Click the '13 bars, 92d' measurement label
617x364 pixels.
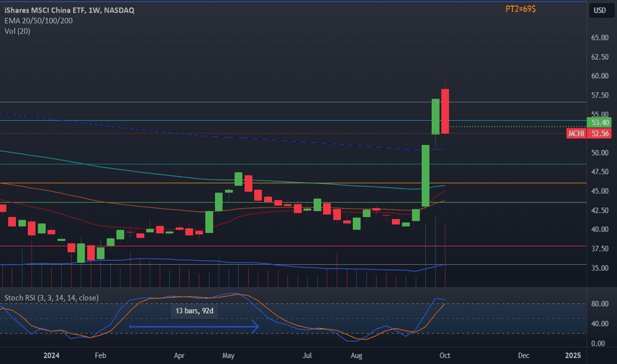click(195, 311)
